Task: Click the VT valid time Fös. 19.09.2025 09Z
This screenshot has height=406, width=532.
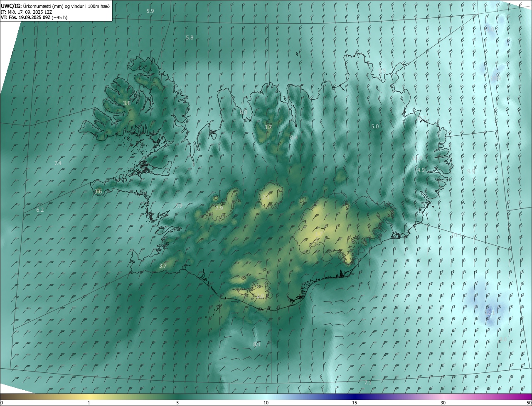Action: (x=34, y=17)
